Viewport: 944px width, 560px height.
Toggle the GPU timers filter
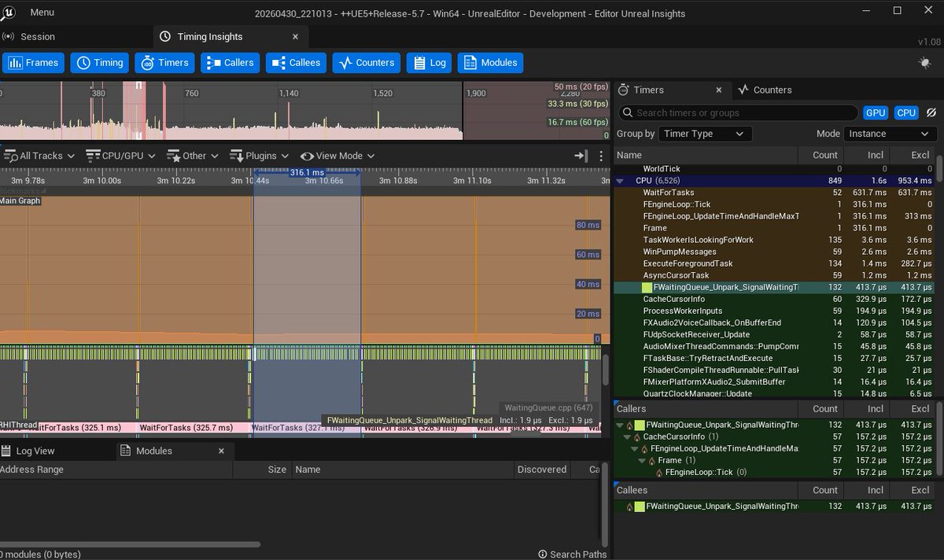[x=875, y=112]
